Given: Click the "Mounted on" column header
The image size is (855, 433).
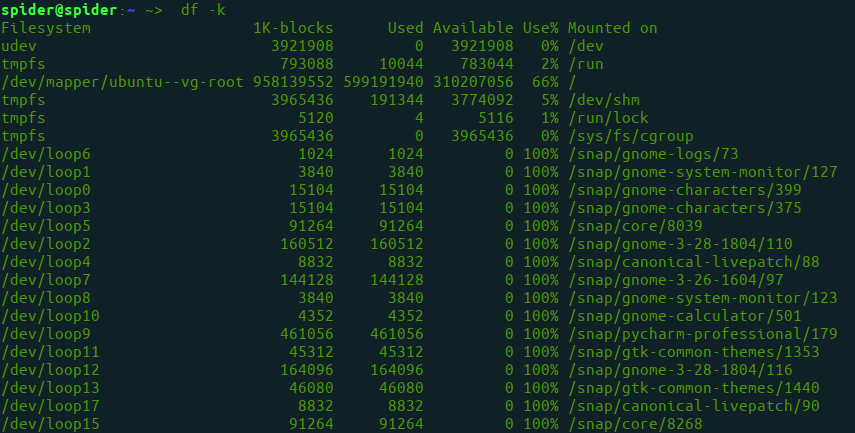Looking at the screenshot, I should coord(612,28).
